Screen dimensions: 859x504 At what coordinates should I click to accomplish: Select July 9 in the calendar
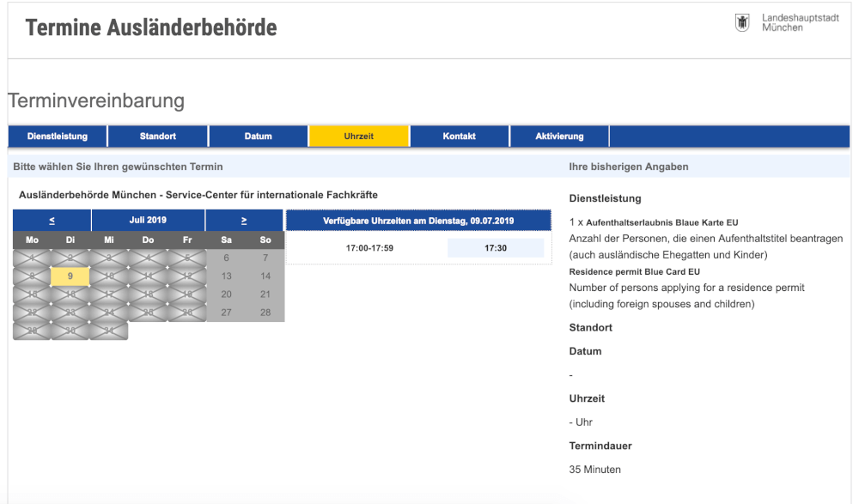pos(70,276)
